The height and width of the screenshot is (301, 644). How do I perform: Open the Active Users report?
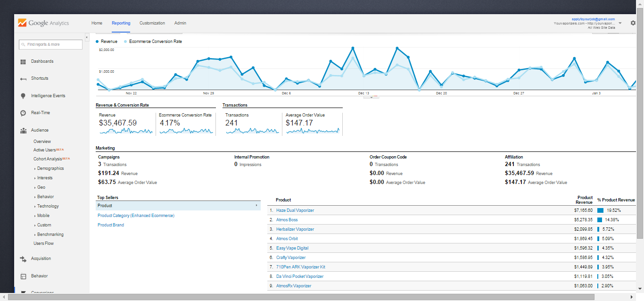(44, 150)
